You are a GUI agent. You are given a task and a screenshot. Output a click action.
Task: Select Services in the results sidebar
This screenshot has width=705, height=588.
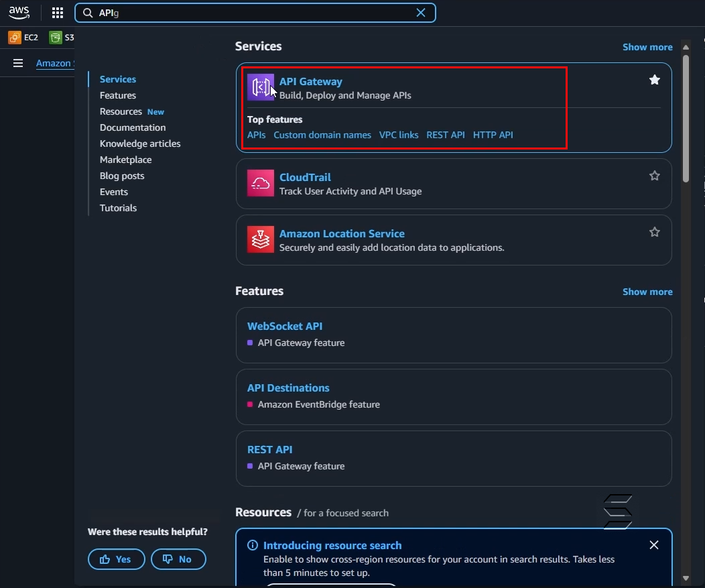click(x=118, y=79)
